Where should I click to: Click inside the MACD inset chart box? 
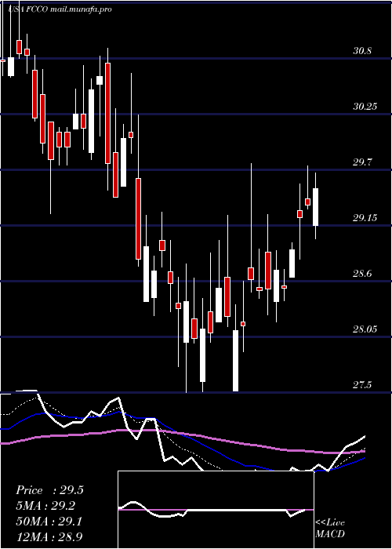[216, 510]
